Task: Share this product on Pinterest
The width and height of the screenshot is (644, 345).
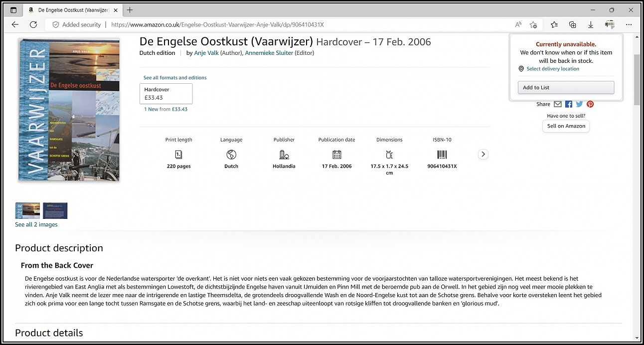Action: (590, 104)
